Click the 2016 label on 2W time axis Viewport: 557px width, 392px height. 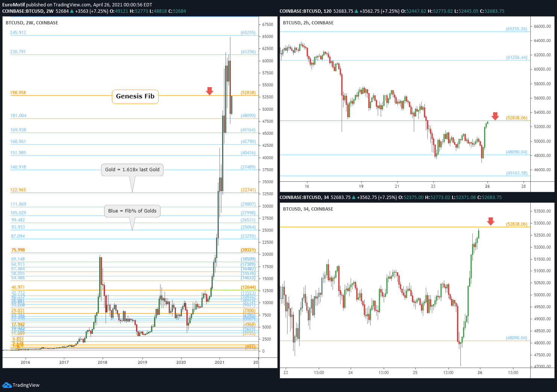(x=26, y=362)
